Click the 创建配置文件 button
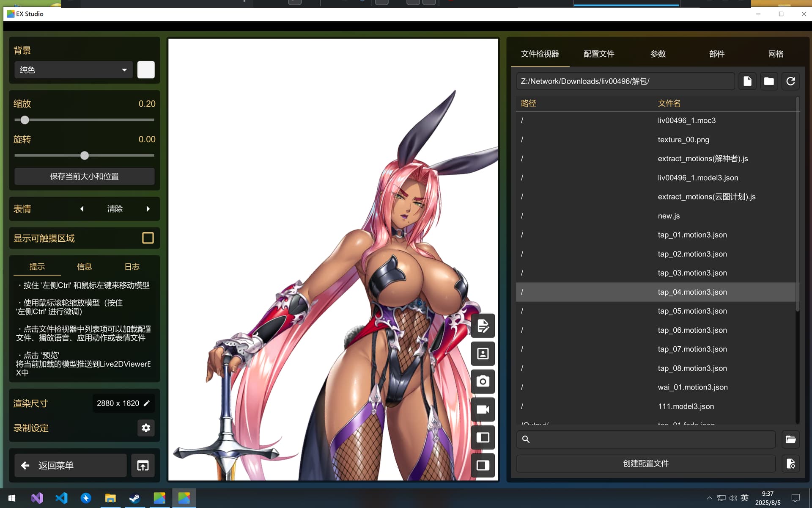Image resolution: width=812 pixels, height=508 pixels. [645, 464]
